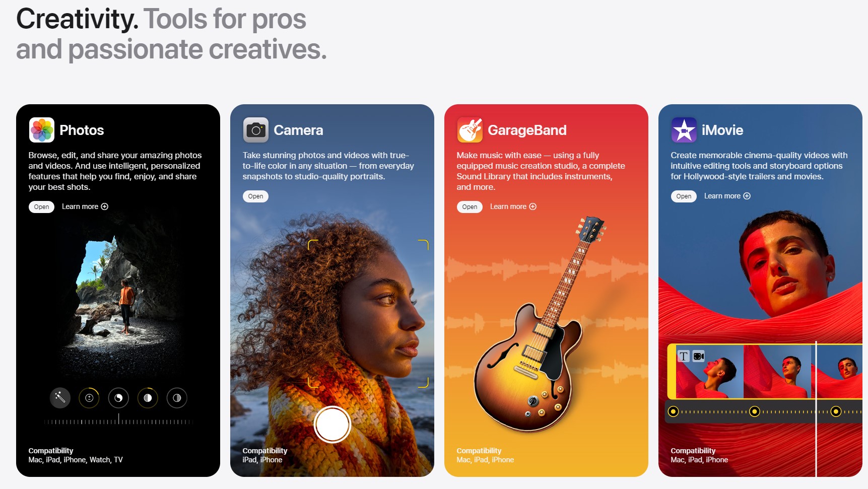
Task: Click the title T icon on clip
Action: click(683, 356)
